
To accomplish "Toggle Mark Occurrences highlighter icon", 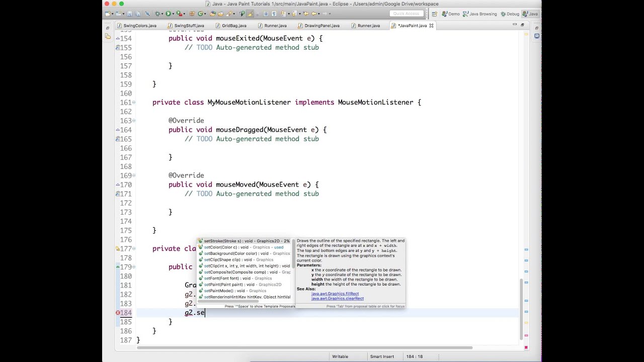I will pyautogui.click(x=250, y=14).
